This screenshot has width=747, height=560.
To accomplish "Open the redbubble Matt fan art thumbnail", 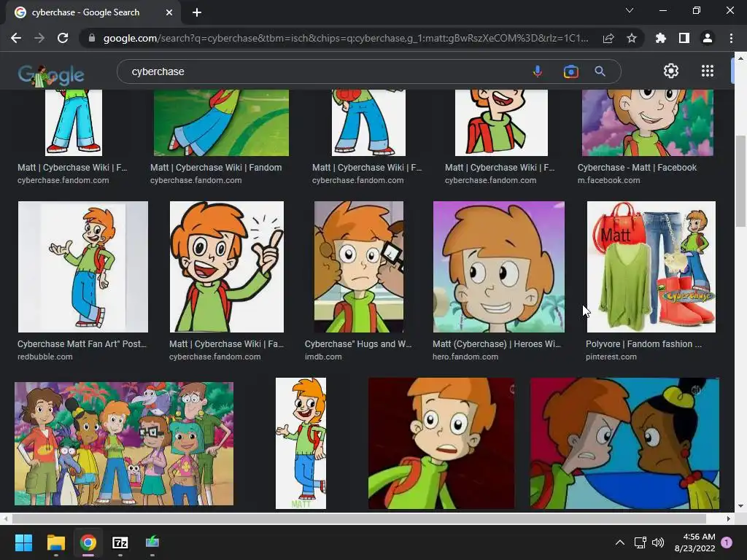I will point(83,267).
